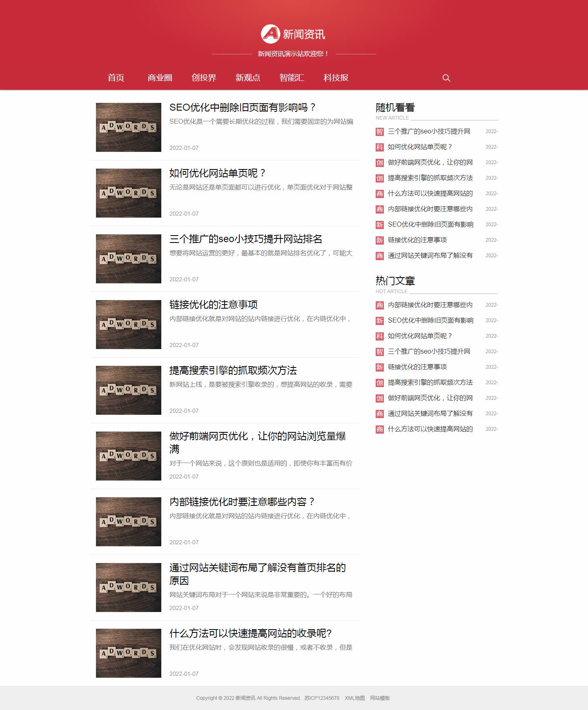Screen dimensions: 588x710
Task: Click 智 badge beside 三个推广 in 随机看看
Action: (380, 131)
